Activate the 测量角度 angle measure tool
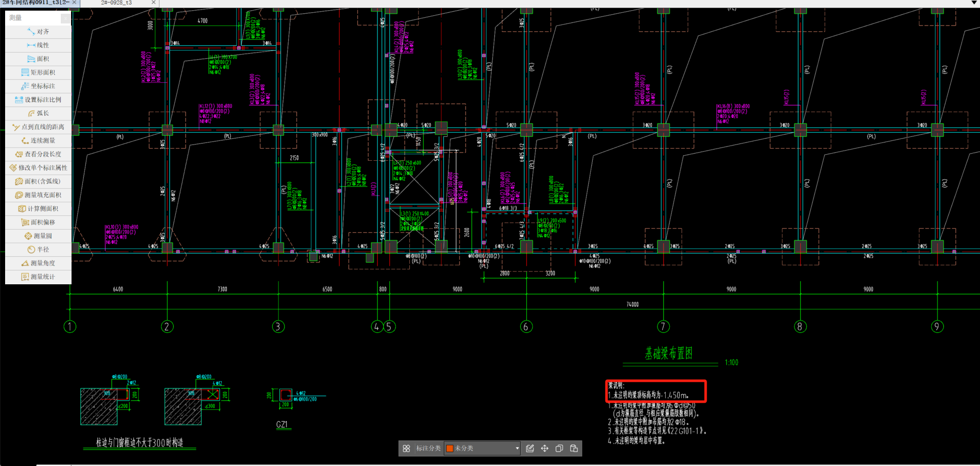This screenshot has height=466, width=980. tap(38, 263)
